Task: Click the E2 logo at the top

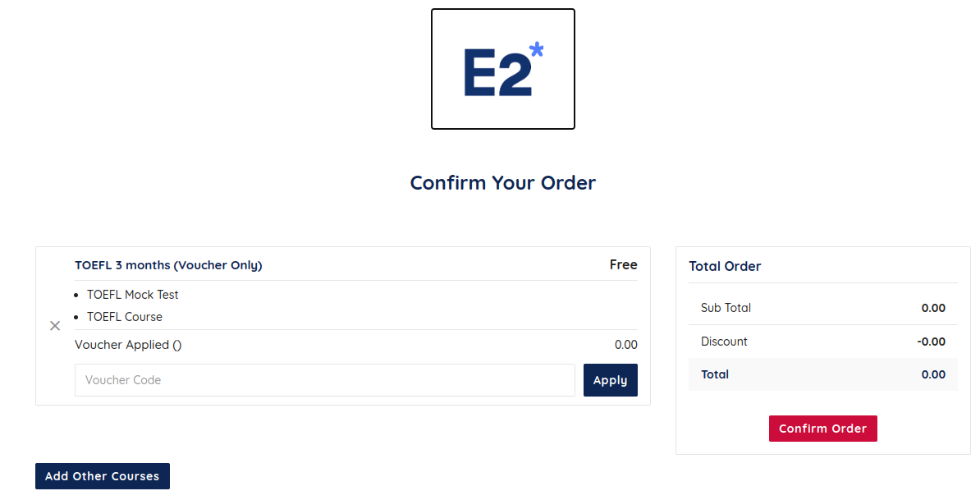Action: point(502,68)
